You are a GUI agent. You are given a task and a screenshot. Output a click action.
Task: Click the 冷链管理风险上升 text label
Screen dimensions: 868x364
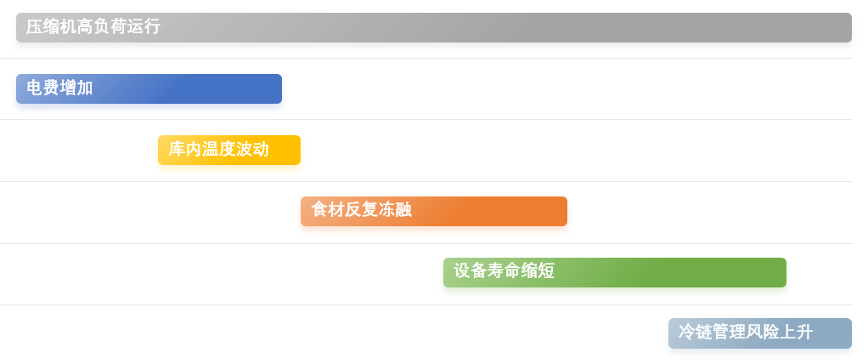tap(746, 333)
